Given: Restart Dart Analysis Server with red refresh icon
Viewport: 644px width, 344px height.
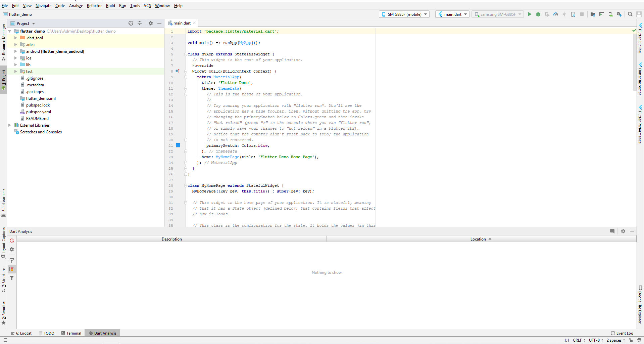Looking at the screenshot, I should tap(12, 241).
